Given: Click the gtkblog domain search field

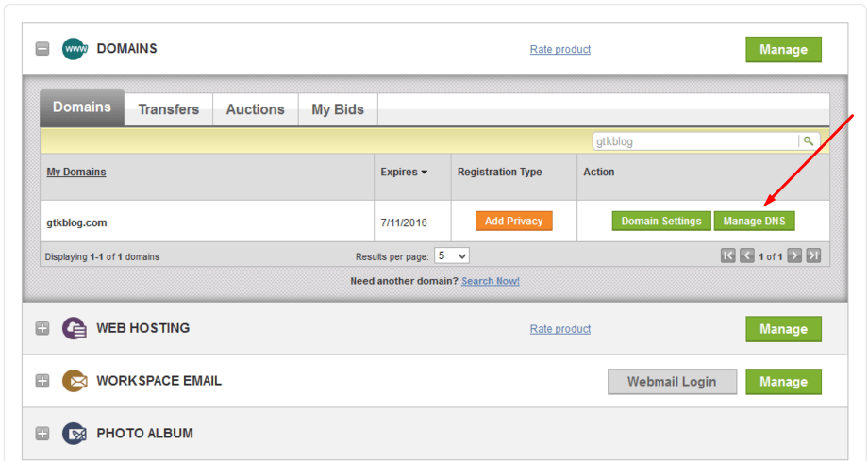Looking at the screenshot, I should pyautogui.click(x=695, y=141).
